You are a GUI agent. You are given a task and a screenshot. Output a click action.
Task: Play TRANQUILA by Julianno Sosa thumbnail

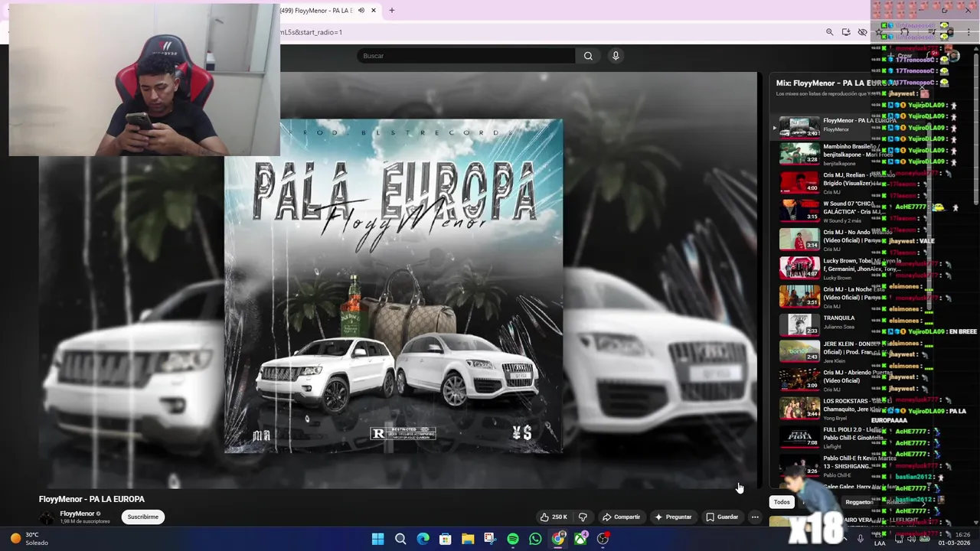(x=799, y=325)
